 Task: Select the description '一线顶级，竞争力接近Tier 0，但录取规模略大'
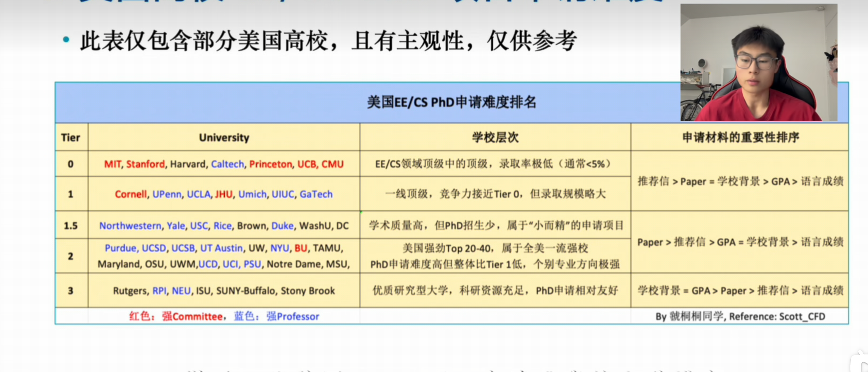[x=495, y=194]
